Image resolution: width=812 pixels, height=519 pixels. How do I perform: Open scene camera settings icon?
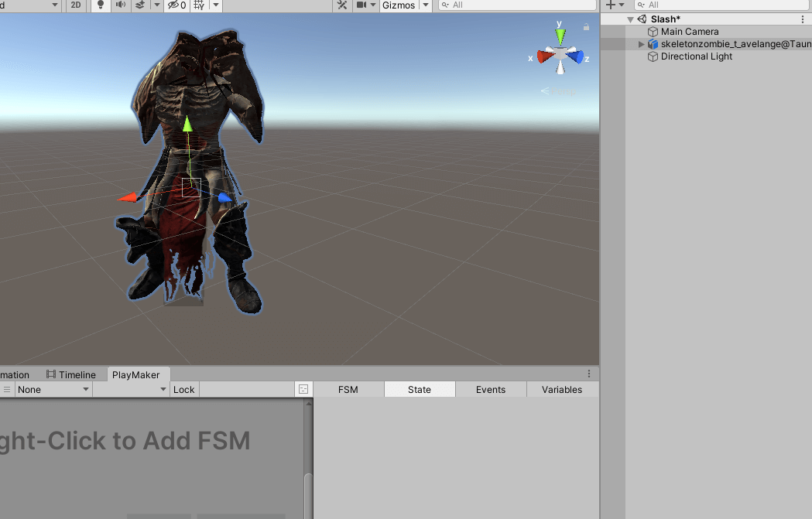361,5
